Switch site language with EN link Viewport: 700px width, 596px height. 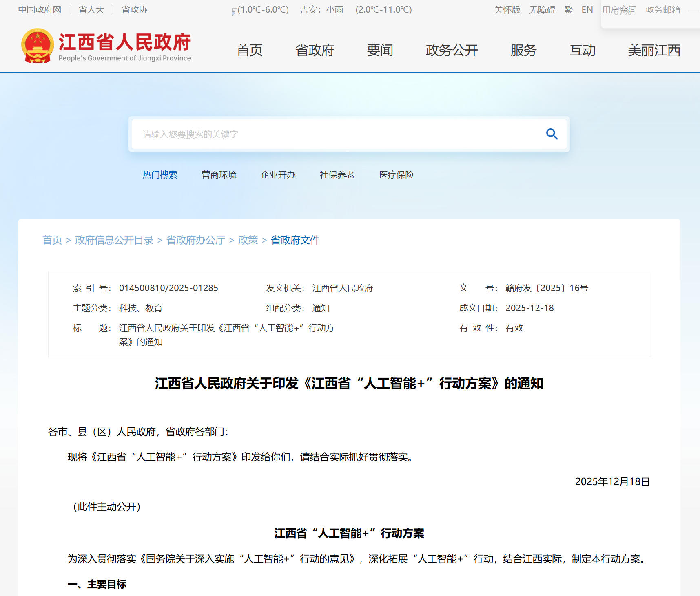click(587, 10)
